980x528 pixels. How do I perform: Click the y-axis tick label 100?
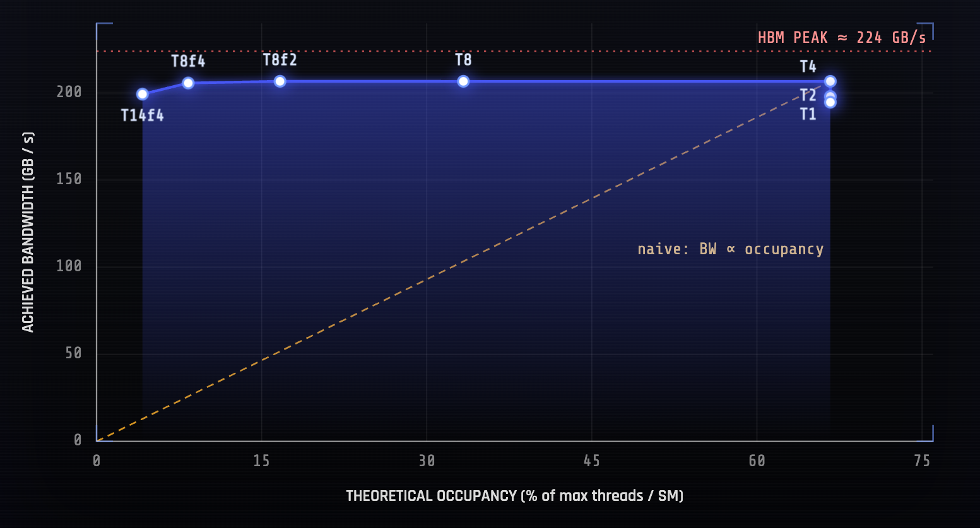pyautogui.click(x=69, y=266)
